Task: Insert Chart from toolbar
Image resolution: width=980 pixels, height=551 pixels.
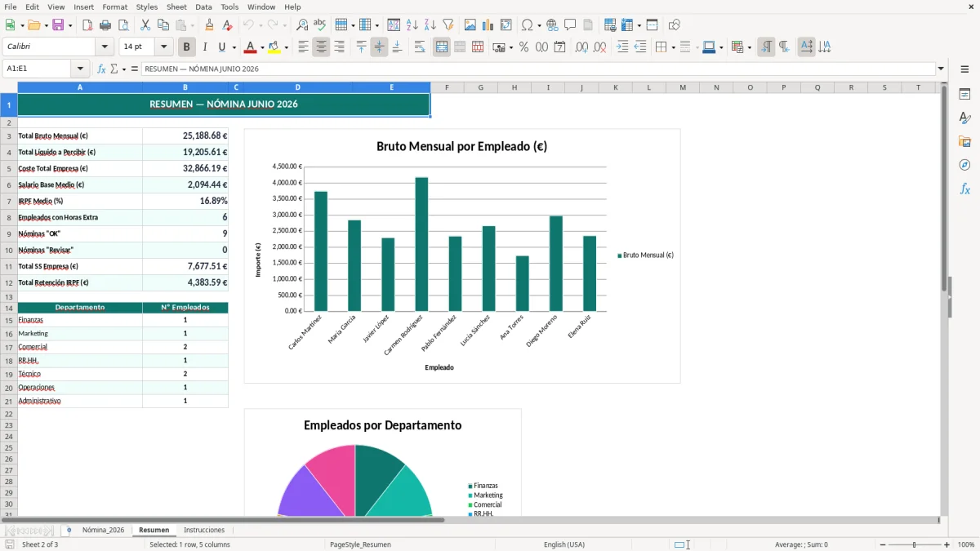Action: (x=488, y=25)
